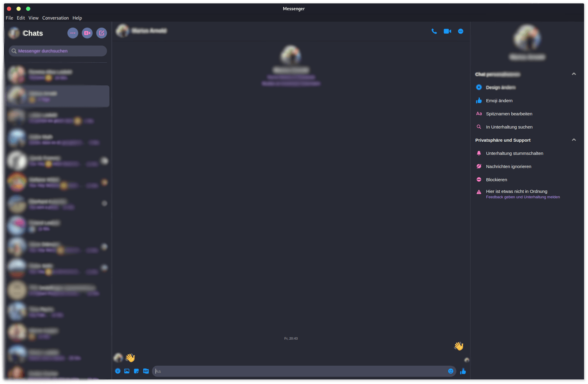The height and width of the screenshot is (384, 588).
Task: Focus the Aa message input field
Action: [x=300, y=371]
